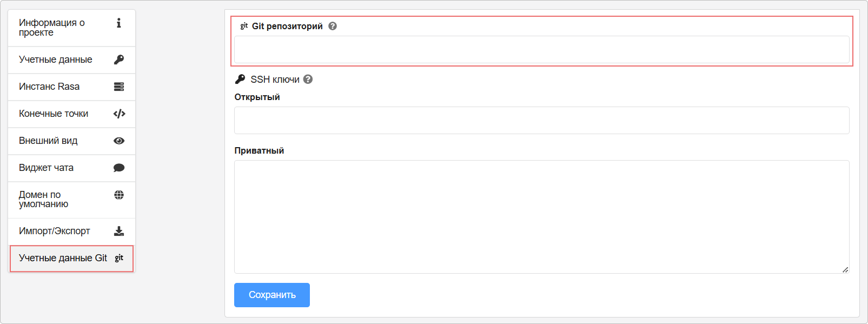
Task: Click the chat bubble icon for Виджет чата
Action: pyautogui.click(x=119, y=168)
